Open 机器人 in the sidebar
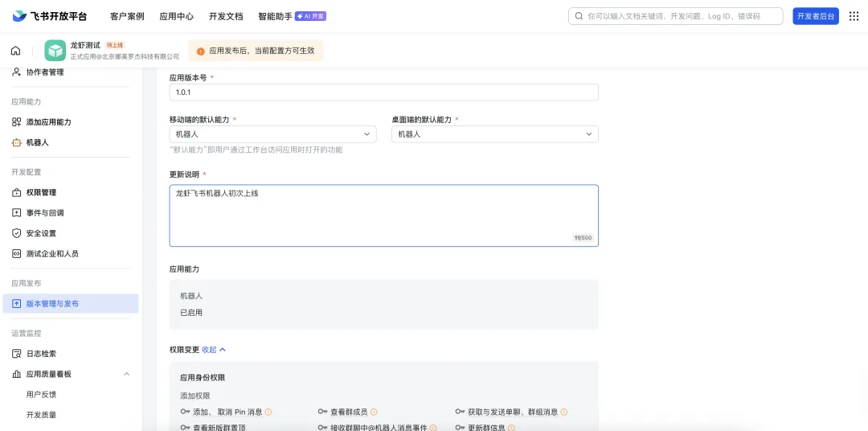The height and width of the screenshot is (431, 868). (37, 142)
